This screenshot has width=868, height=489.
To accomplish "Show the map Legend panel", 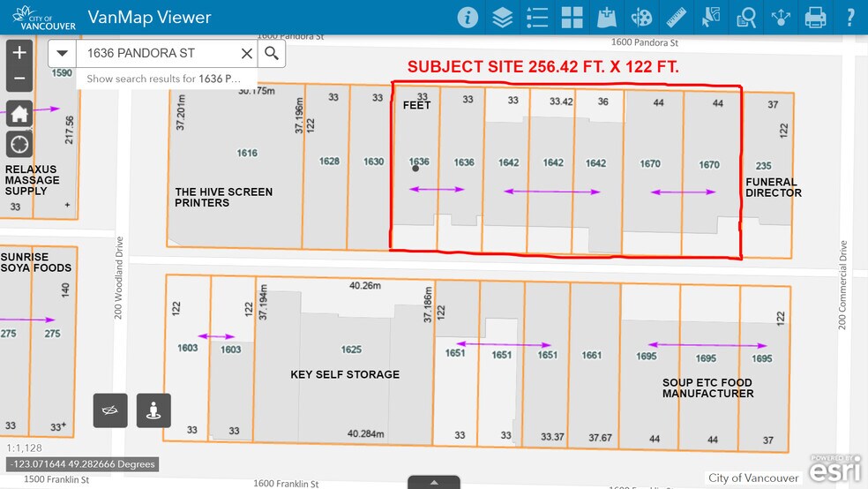I will coord(536,17).
